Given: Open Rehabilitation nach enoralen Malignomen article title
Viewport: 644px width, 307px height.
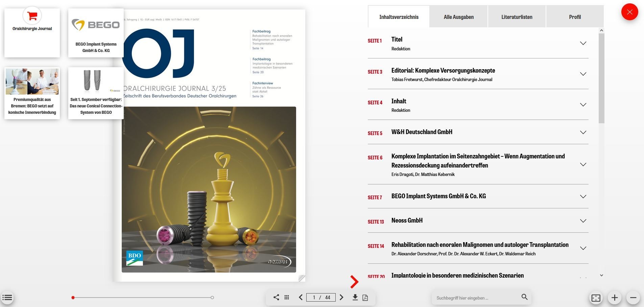Looking at the screenshot, I should pyautogui.click(x=480, y=245).
